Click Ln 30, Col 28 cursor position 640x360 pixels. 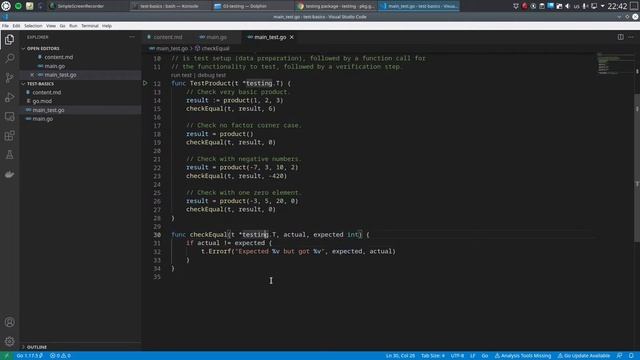[x=400, y=356]
